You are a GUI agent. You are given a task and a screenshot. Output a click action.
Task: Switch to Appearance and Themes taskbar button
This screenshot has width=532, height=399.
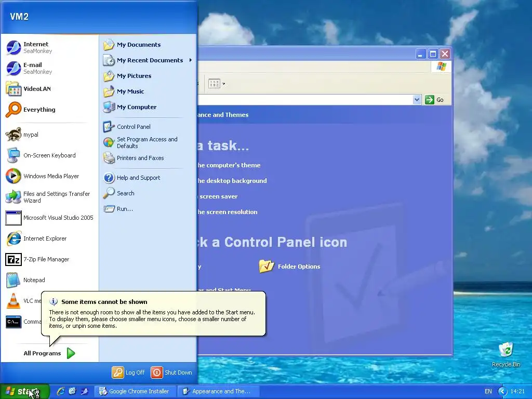coord(219,391)
